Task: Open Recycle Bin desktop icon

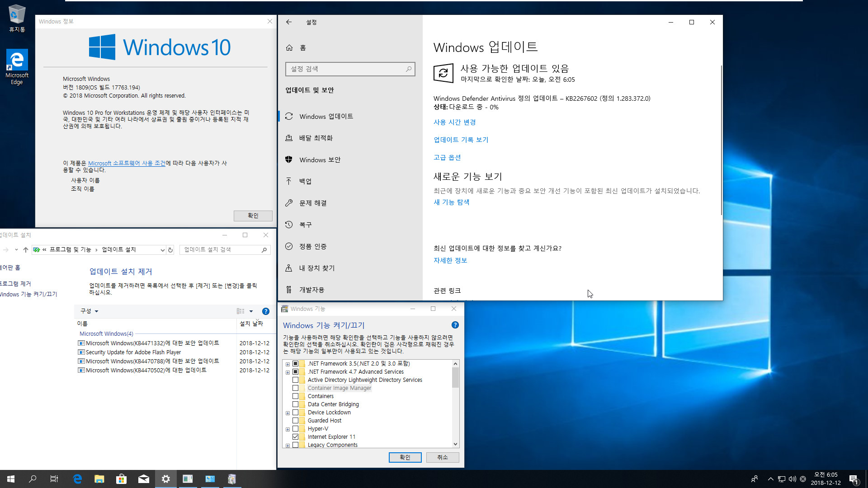Action: [x=17, y=19]
